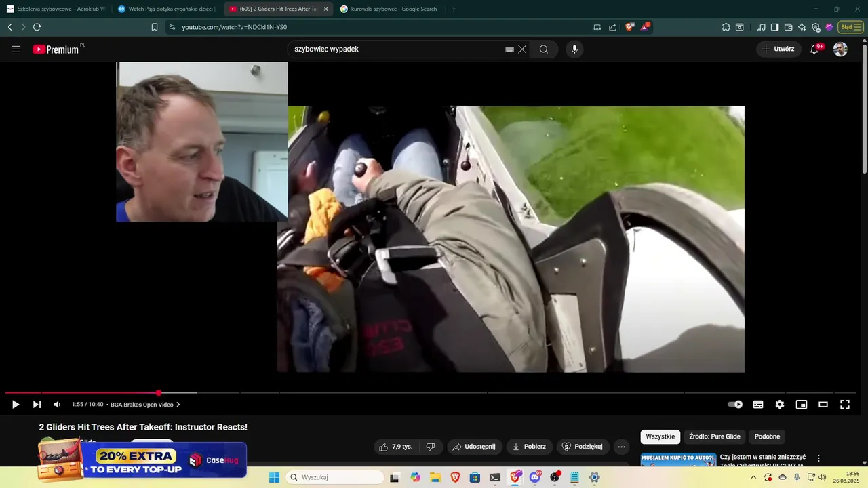Close the 2 Gliders YouTube tab
Screen dimensions: 868x488
point(325,9)
